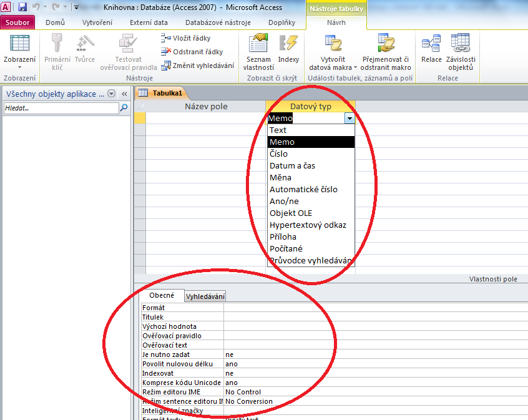This screenshot has width=528, height=420.
Task: Choose Automatické číslo data type
Action: coord(311,189)
